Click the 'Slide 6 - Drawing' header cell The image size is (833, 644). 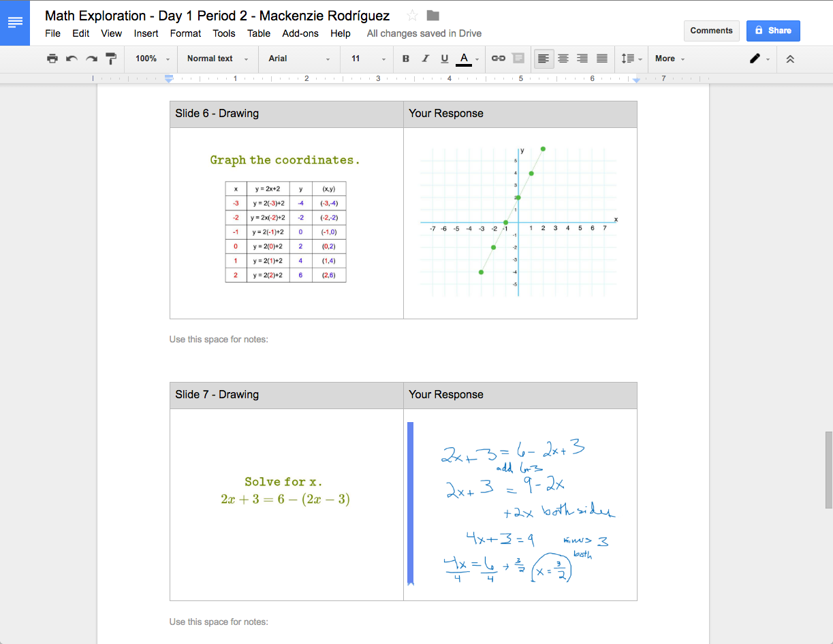(x=286, y=114)
